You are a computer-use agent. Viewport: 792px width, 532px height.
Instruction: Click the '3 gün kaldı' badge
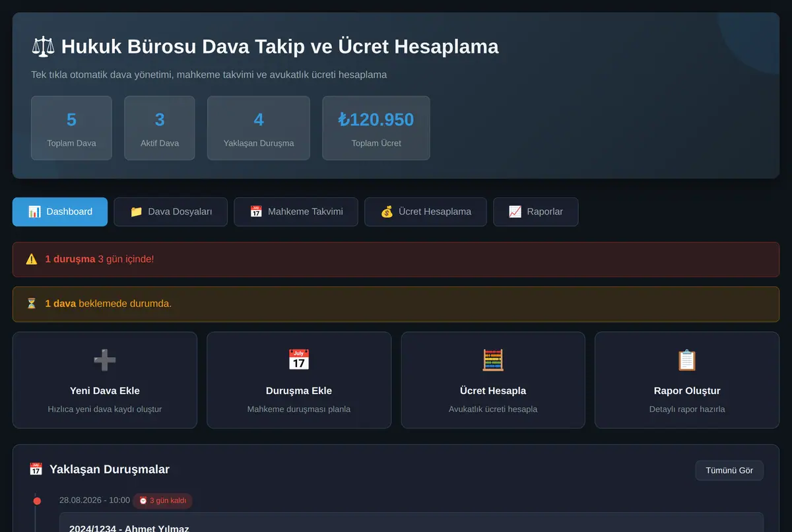tap(162, 500)
